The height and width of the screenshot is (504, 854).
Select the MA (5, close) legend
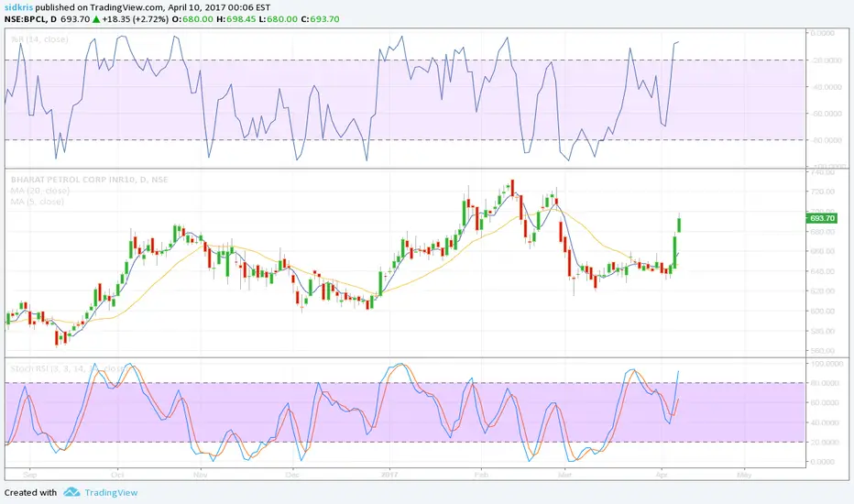37,202
